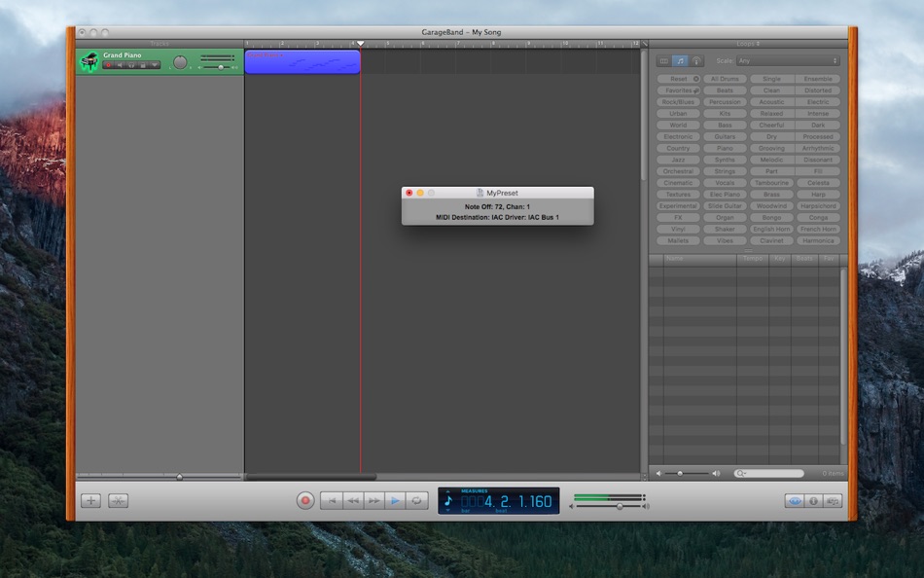Filter loops by All Drums
924x578 pixels.
725,79
